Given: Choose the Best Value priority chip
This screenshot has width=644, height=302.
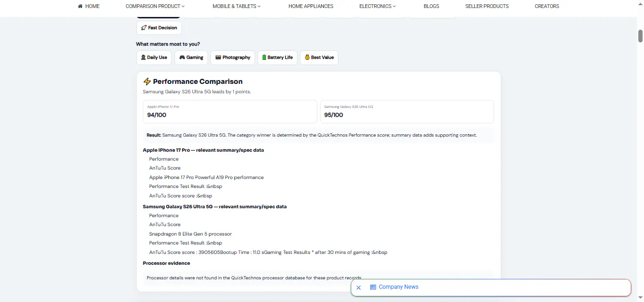Looking at the screenshot, I should tap(319, 57).
